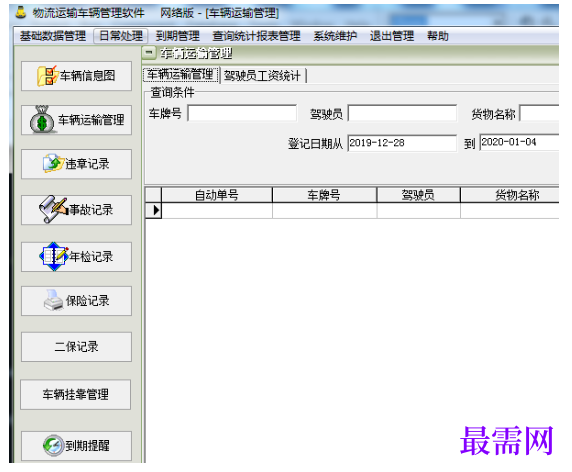Click the 自动单号 column header
572x472 pixels.
pyautogui.click(x=217, y=195)
